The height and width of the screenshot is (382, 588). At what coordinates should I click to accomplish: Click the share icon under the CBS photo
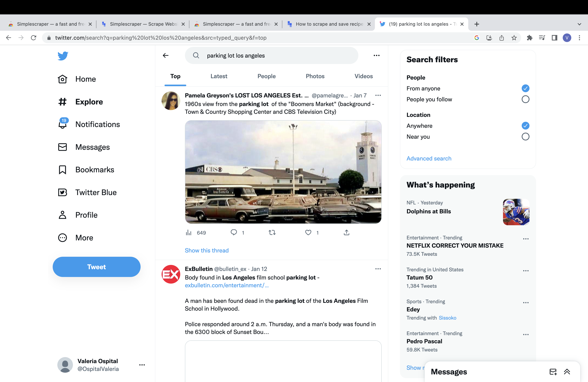(346, 232)
